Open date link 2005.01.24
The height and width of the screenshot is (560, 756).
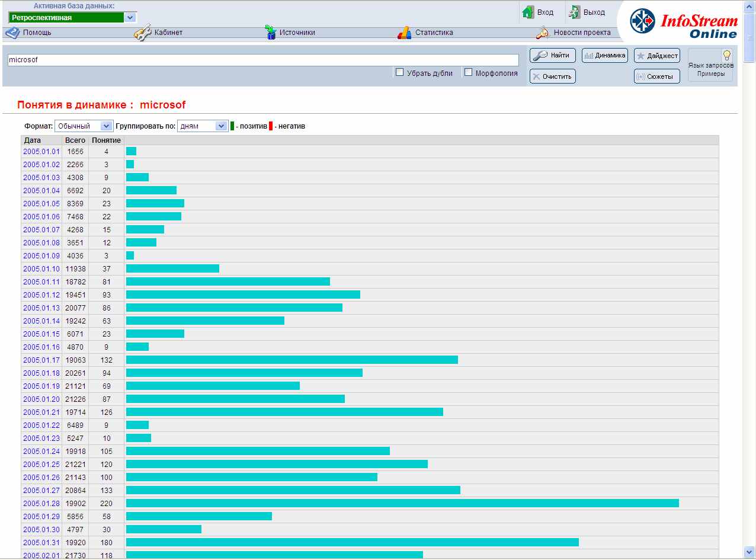(x=41, y=452)
